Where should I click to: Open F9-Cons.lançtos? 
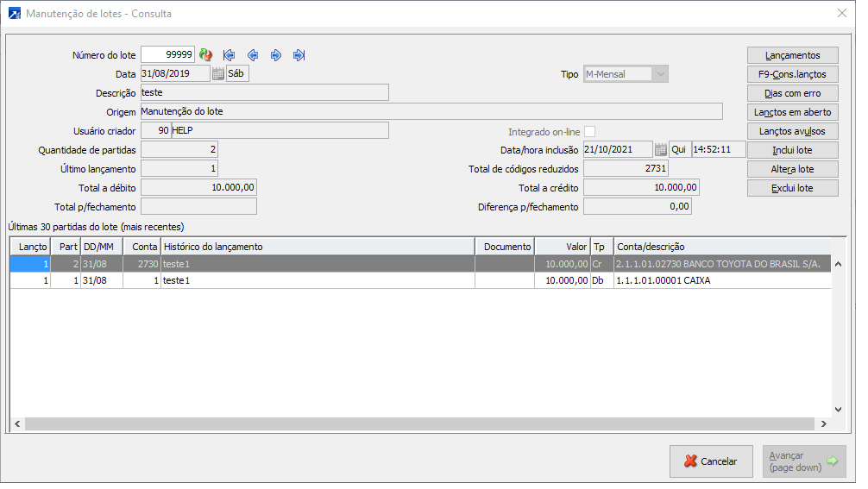(792, 74)
